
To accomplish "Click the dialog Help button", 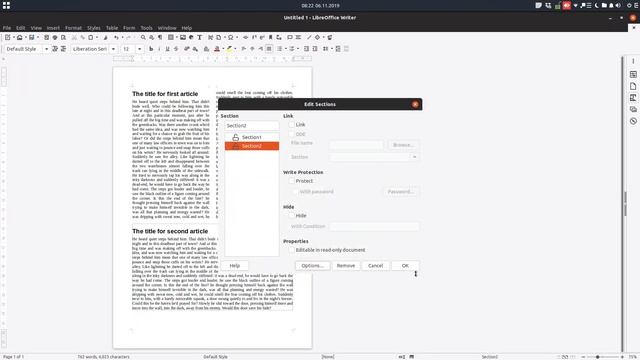I will click(x=234, y=266).
